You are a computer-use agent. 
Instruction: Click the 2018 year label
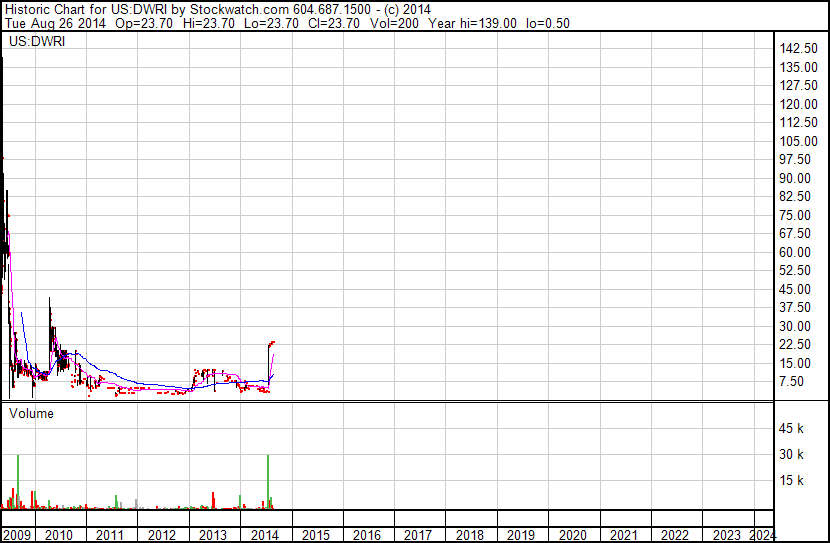pyautogui.click(x=470, y=535)
